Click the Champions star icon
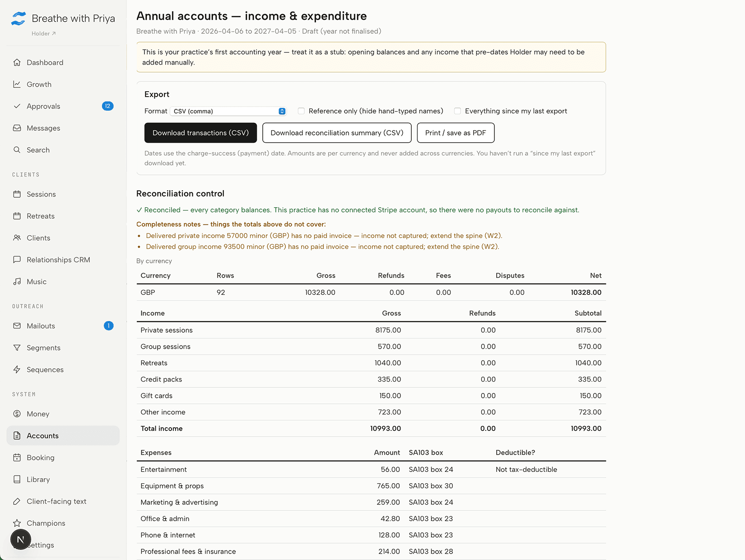Screen dimensions: 745x560 coord(17,523)
